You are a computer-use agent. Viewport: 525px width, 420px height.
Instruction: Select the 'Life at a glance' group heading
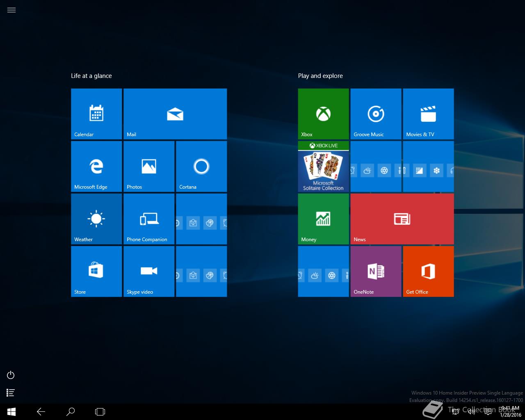point(91,76)
